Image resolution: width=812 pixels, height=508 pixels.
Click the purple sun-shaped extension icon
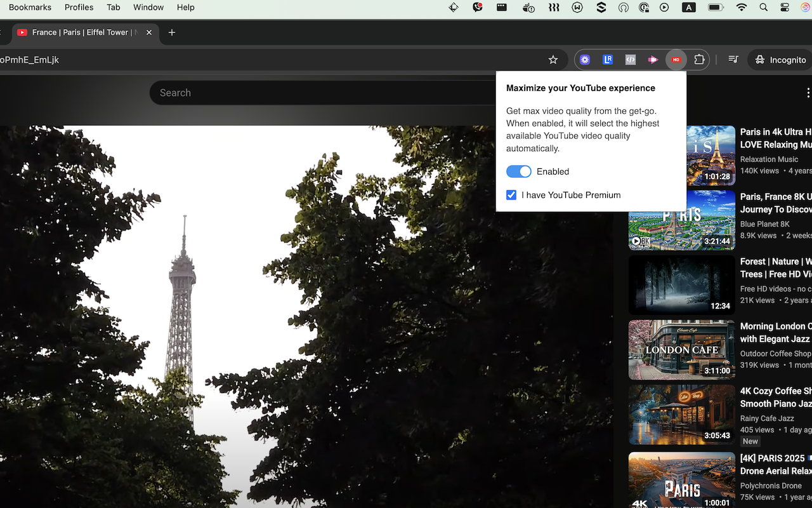tap(584, 59)
